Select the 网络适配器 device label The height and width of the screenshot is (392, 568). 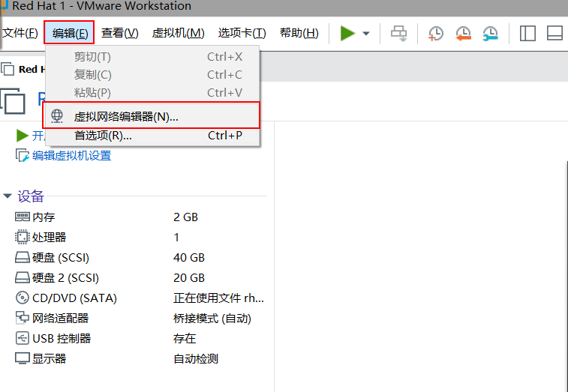[61, 319]
